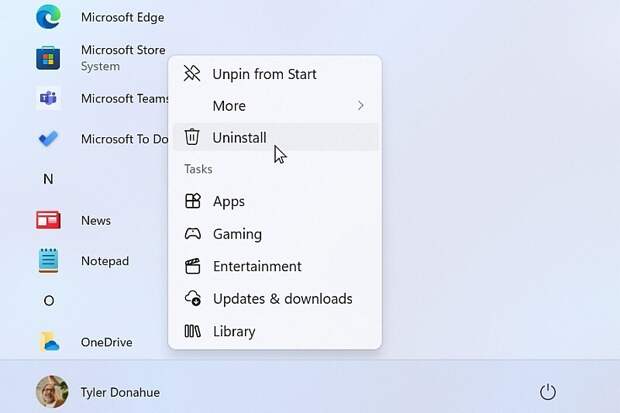
Task: Open the News app icon
Action: pos(48,220)
